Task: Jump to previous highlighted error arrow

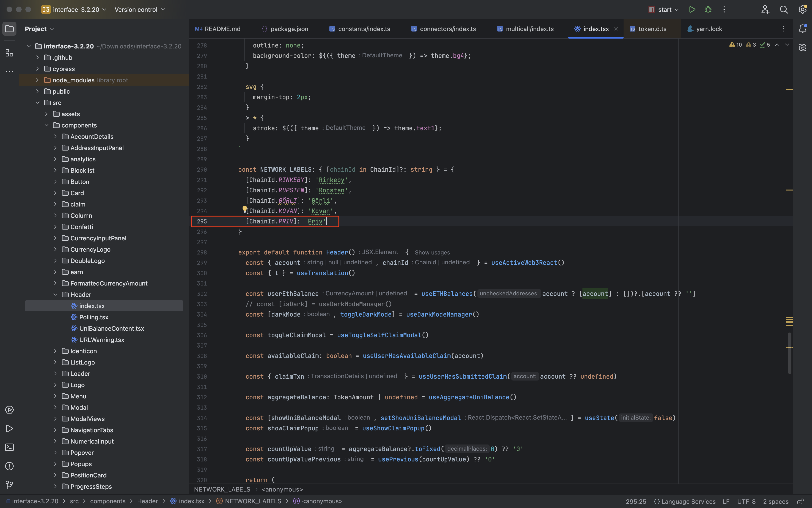Action: (x=777, y=45)
